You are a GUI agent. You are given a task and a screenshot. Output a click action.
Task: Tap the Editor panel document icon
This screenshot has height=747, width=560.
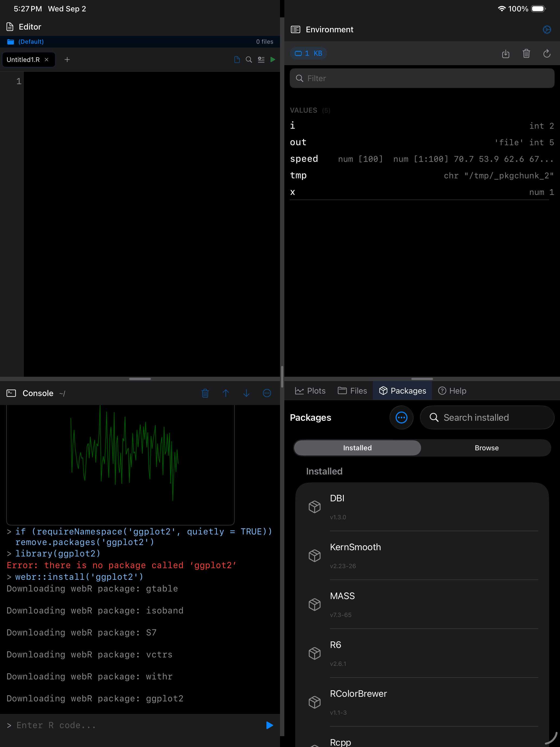(10, 27)
